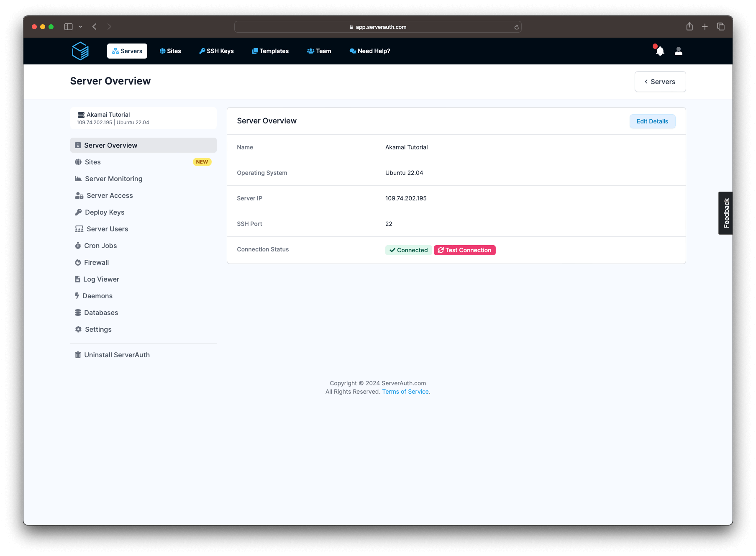Open Cron Jobs in sidebar
Viewport: 756px width, 556px height.
point(144,246)
